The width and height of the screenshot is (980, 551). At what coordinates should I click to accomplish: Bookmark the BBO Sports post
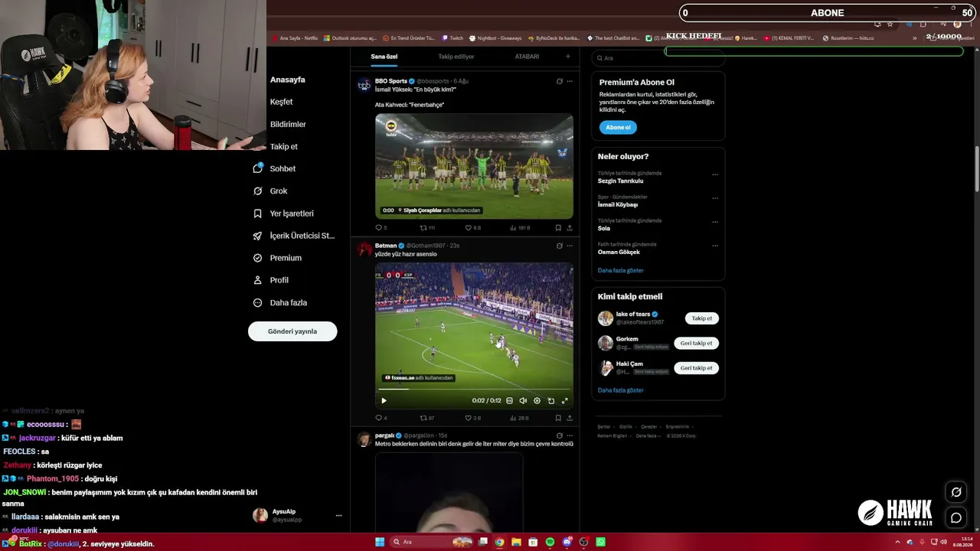[558, 227]
